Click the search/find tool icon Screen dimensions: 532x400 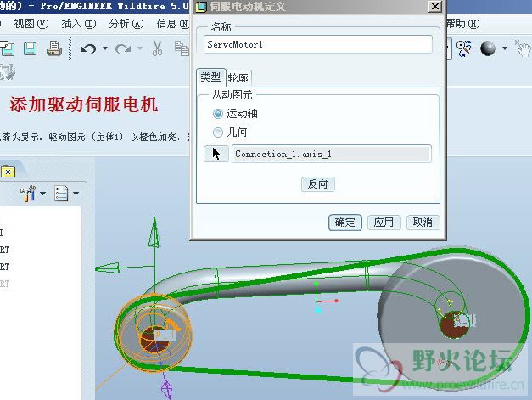pos(464,48)
